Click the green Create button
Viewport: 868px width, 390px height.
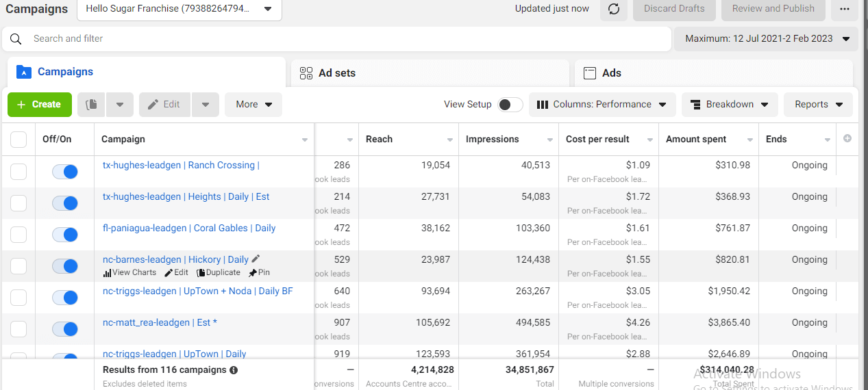tap(40, 105)
